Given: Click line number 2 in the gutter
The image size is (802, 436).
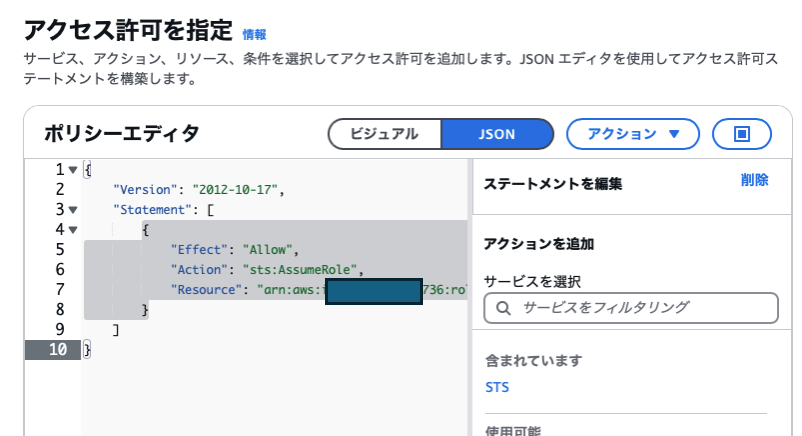Looking at the screenshot, I should pyautogui.click(x=60, y=189).
